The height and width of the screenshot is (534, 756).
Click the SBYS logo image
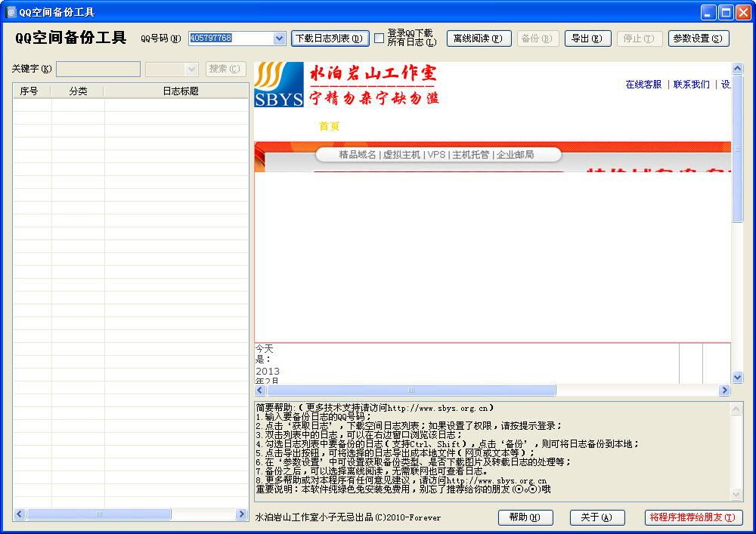tap(279, 85)
